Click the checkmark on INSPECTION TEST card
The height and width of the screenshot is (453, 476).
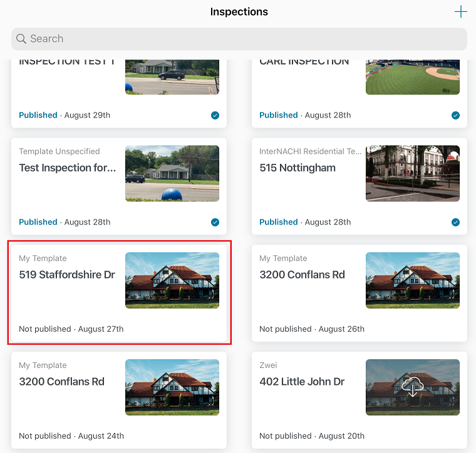tap(215, 115)
